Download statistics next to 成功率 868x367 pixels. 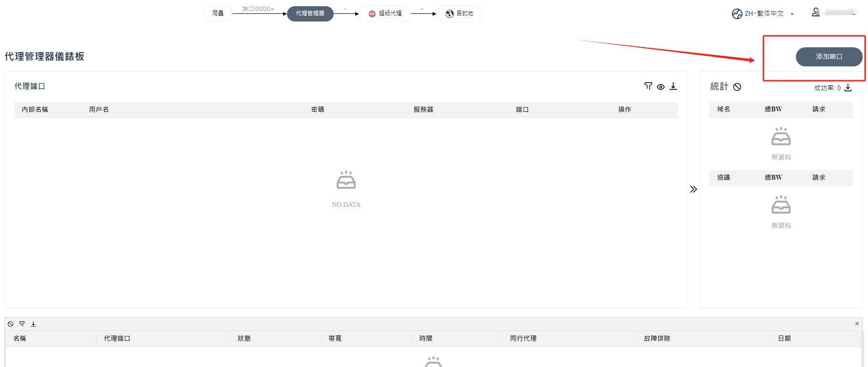point(848,87)
